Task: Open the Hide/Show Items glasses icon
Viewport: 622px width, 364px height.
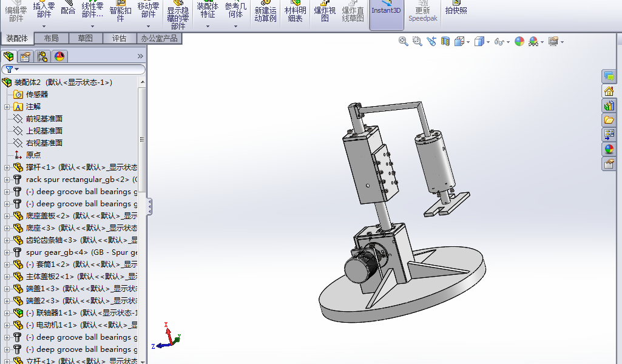Action: tap(499, 42)
